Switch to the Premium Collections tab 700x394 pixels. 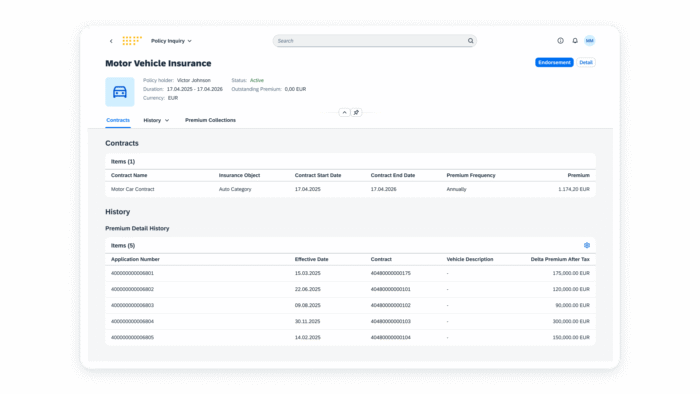210,120
